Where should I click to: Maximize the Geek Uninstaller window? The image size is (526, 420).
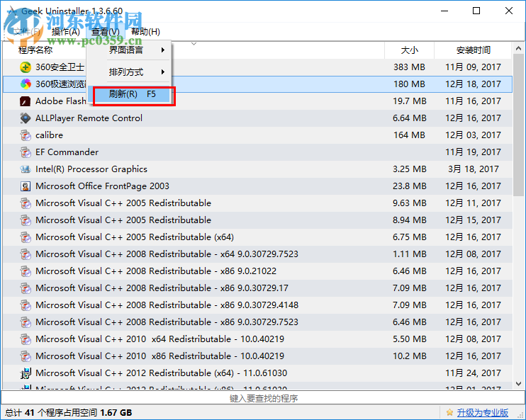click(x=476, y=11)
